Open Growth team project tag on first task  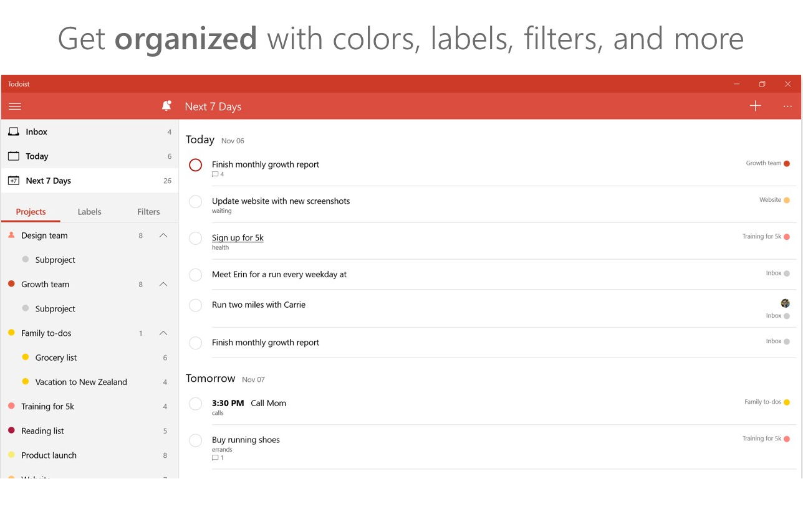tap(767, 163)
